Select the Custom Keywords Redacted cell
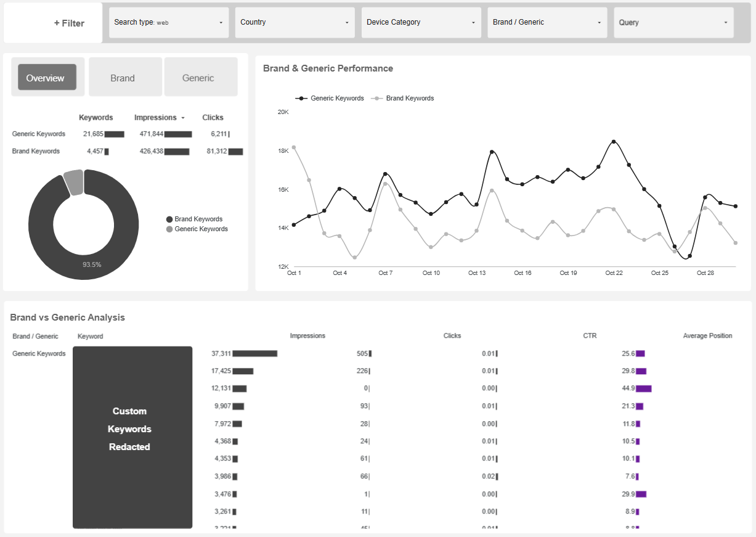Screen dimensions: 756x537 point(131,429)
